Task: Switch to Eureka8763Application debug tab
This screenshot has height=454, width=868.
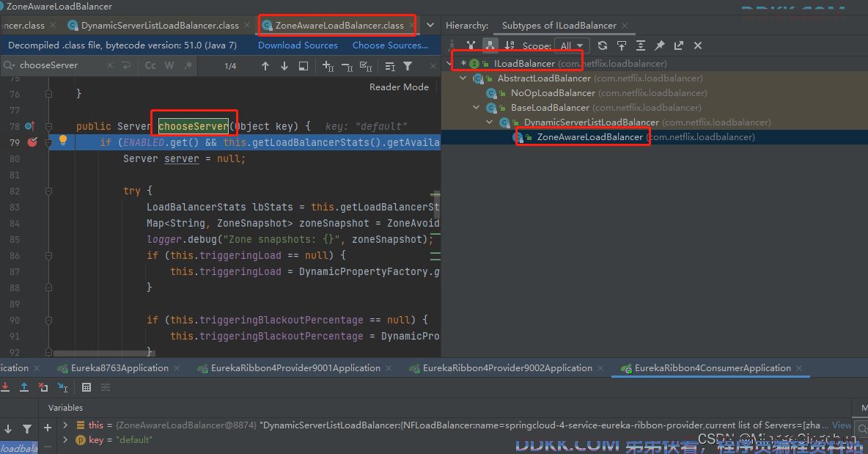Action: pos(119,368)
